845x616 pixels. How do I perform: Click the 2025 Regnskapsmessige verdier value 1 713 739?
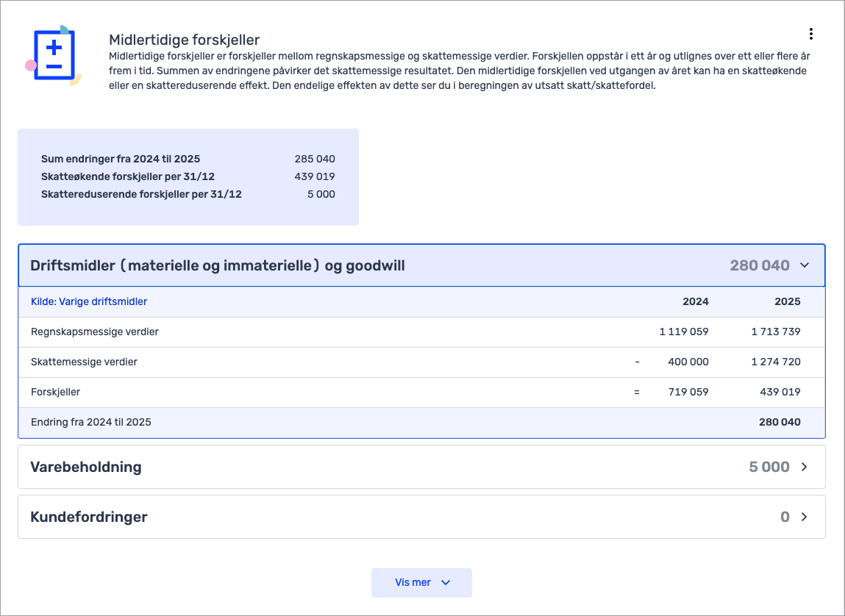pos(776,332)
